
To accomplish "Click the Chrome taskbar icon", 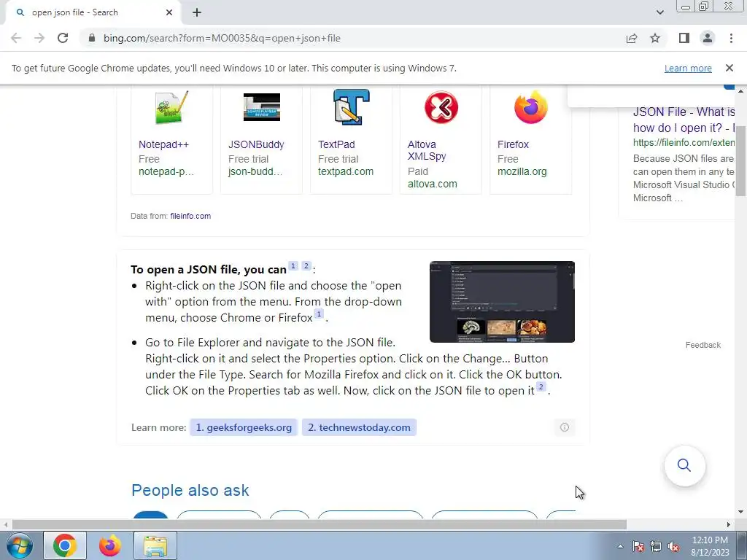I will pyautogui.click(x=65, y=545).
